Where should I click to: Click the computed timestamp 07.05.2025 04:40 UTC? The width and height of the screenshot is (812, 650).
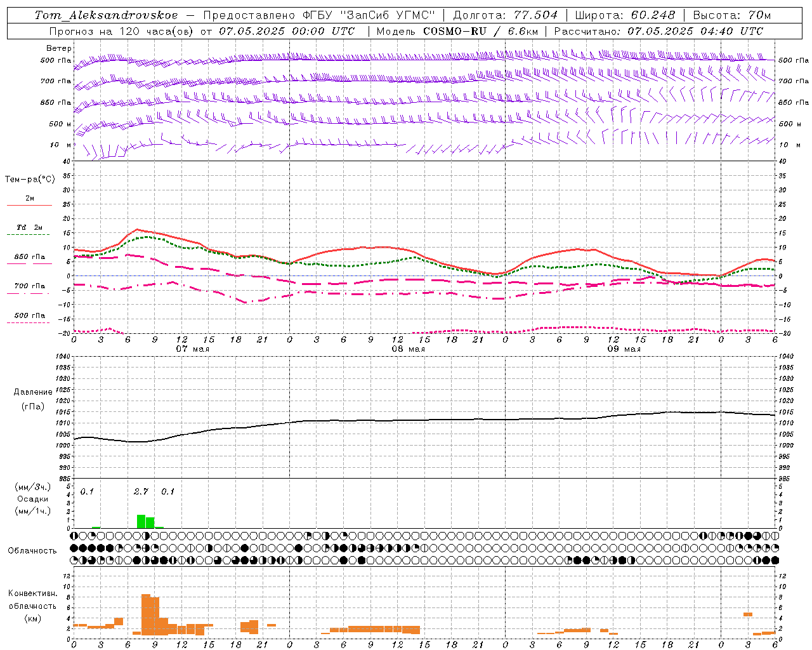(695, 31)
